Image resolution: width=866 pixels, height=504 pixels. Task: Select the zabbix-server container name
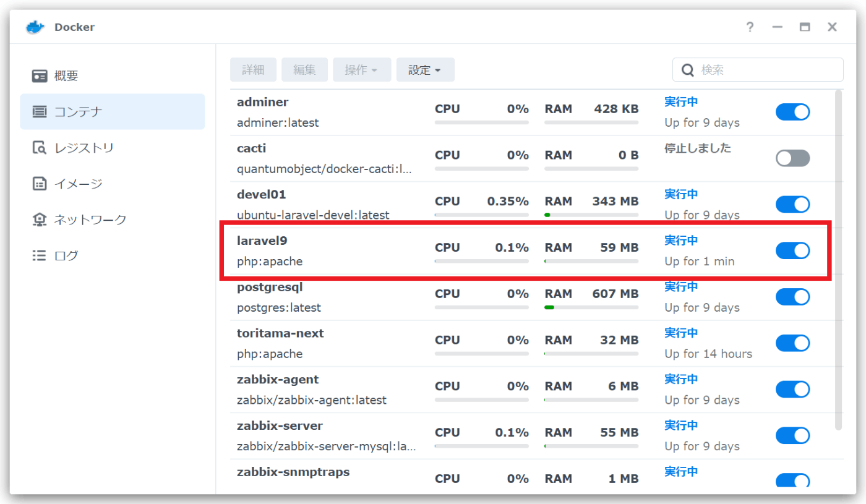point(280,425)
